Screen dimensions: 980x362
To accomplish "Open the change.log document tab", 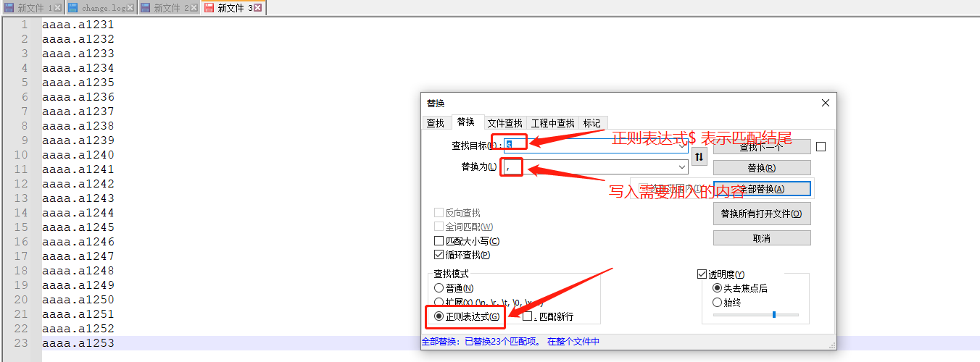I will tap(101, 8).
